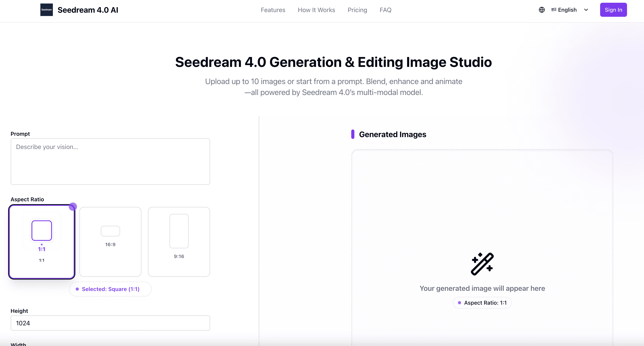Click the square shape icon in 1:1 card

[x=42, y=231]
